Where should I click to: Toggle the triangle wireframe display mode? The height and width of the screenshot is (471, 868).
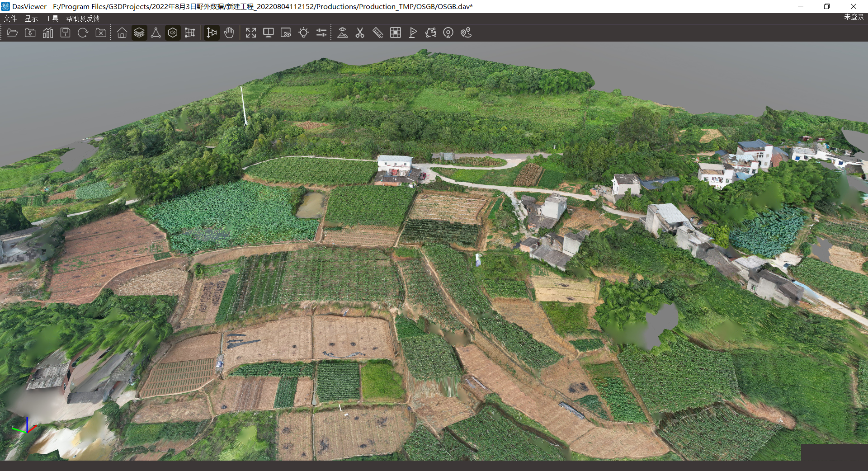point(156,33)
